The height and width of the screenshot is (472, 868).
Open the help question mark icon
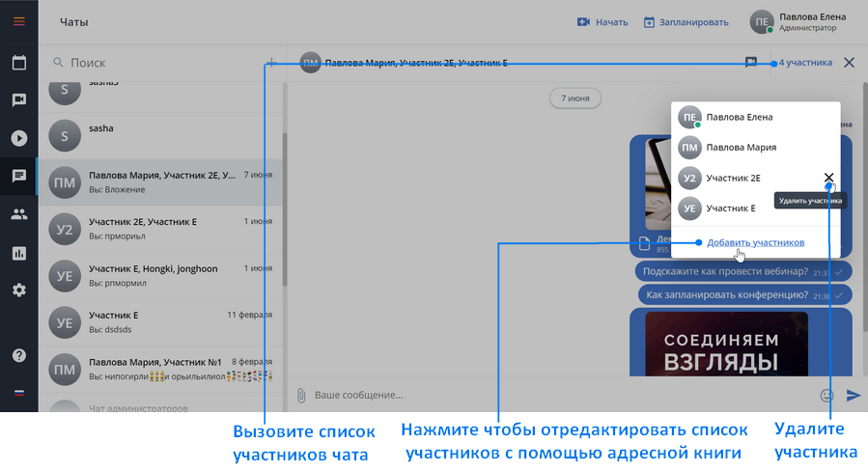tap(18, 355)
